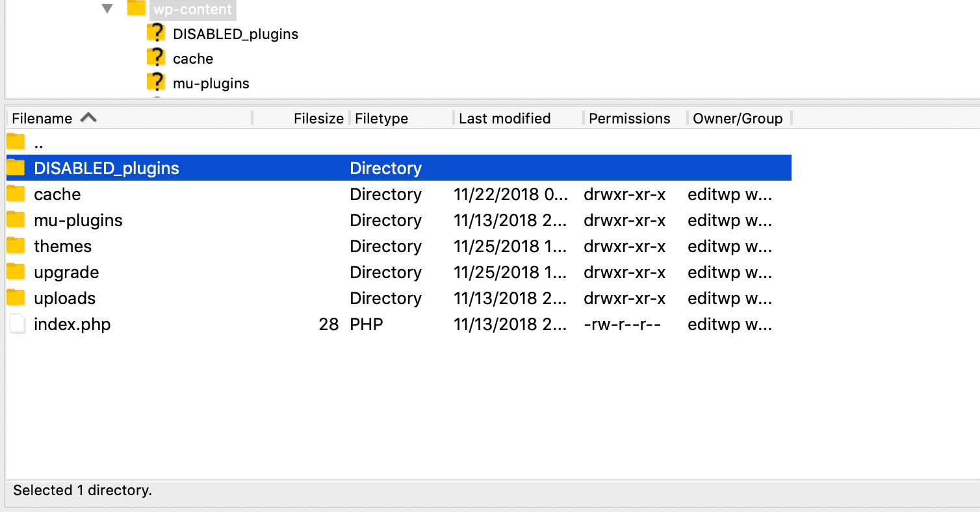This screenshot has height=512, width=980.
Task: Open the parent directory via the .. entry
Action: (38, 141)
